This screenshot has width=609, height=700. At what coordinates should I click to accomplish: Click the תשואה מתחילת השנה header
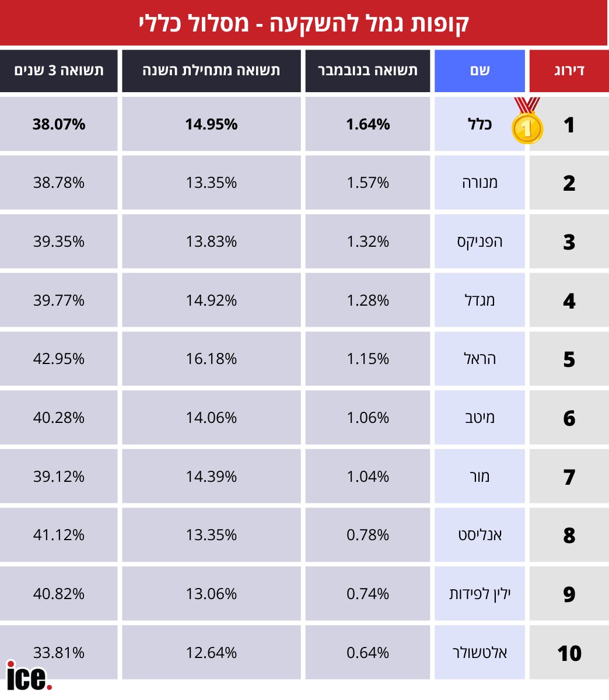[x=211, y=71]
